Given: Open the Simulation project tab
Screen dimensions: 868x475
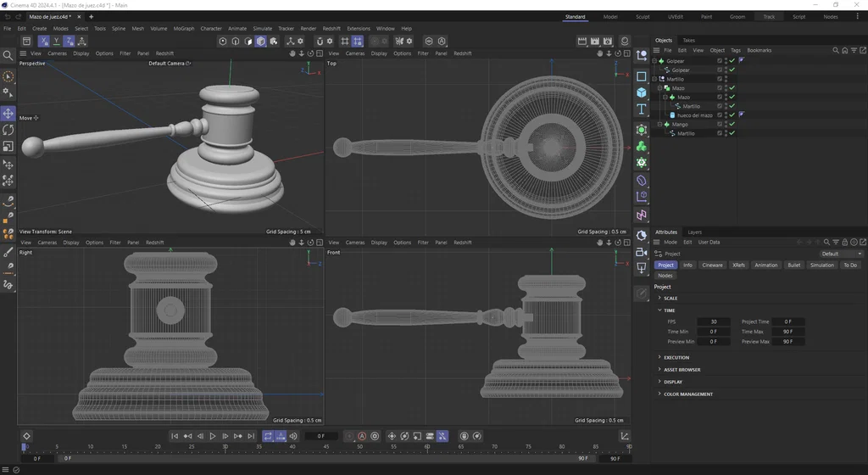Looking at the screenshot, I should click(822, 265).
